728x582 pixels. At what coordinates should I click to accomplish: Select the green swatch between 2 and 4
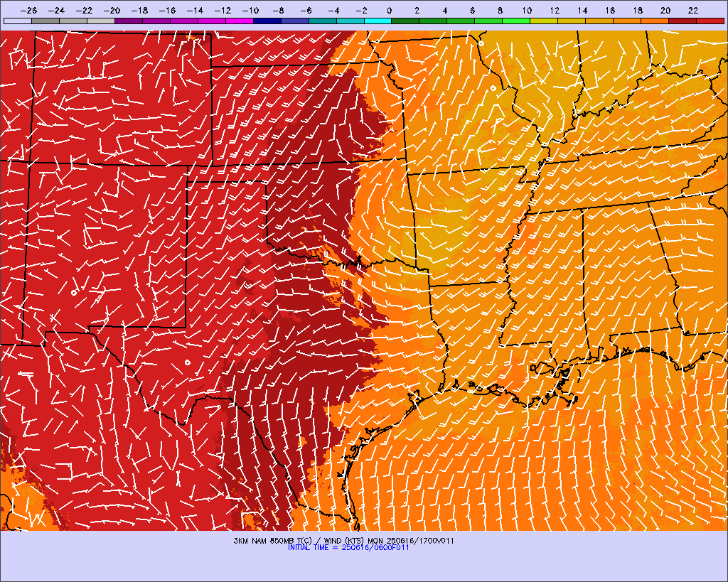point(433,21)
